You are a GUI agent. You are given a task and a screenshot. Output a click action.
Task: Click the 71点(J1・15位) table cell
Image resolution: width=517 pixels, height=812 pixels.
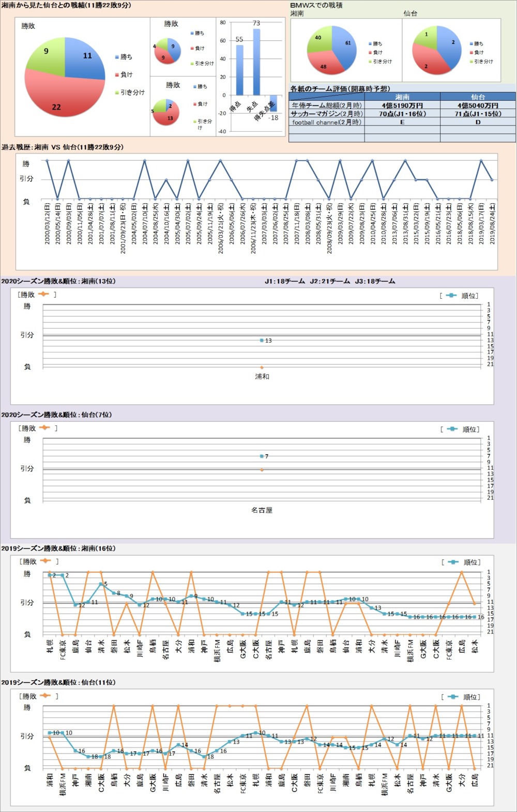pyautogui.click(x=478, y=114)
